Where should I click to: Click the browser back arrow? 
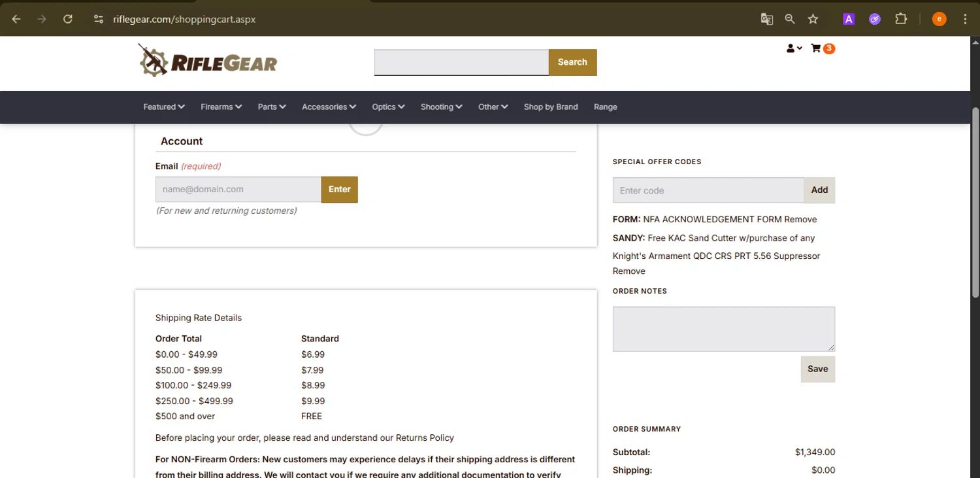[16, 19]
